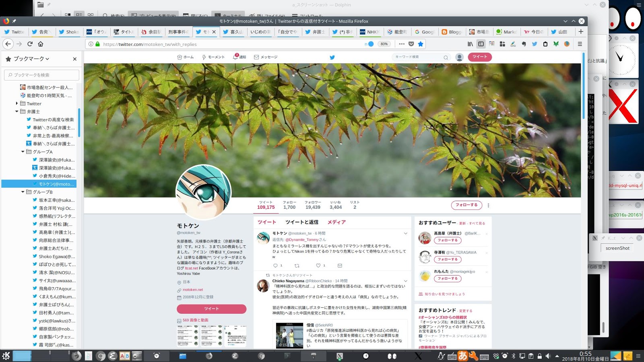Expand the Twitter bookmark folder

pyautogui.click(x=17, y=103)
